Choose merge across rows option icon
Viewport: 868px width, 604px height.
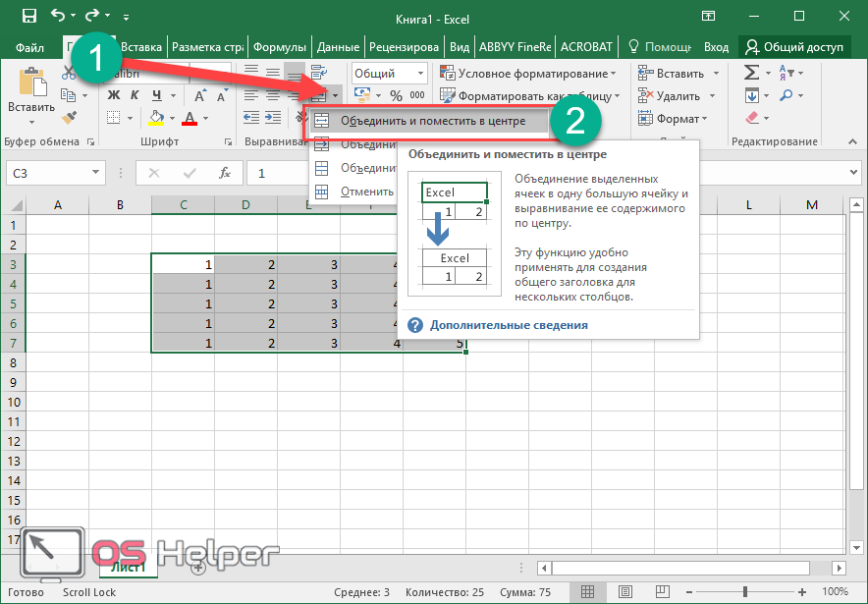pos(322,144)
